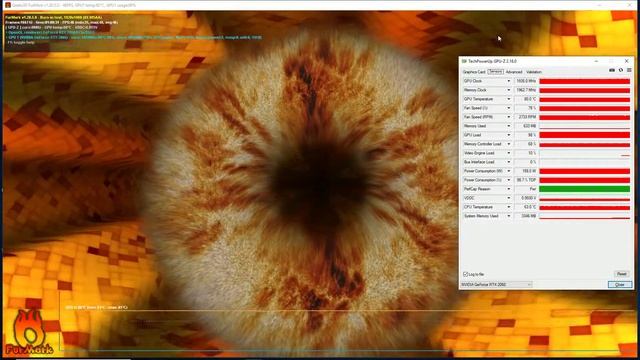Click the Reset button in GPU-Z
The image size is (640, 360).
point(622,274)
